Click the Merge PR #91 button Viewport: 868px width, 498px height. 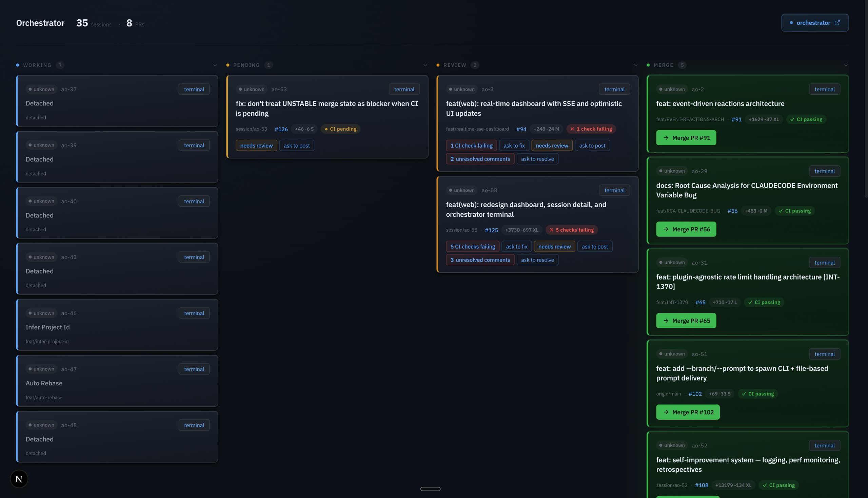(686, 137)
